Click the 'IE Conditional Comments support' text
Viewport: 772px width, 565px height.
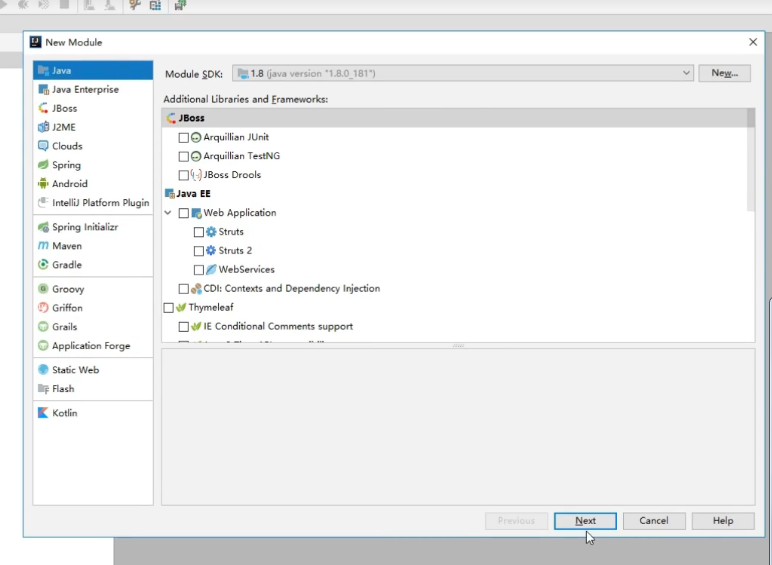coord(278,326)
